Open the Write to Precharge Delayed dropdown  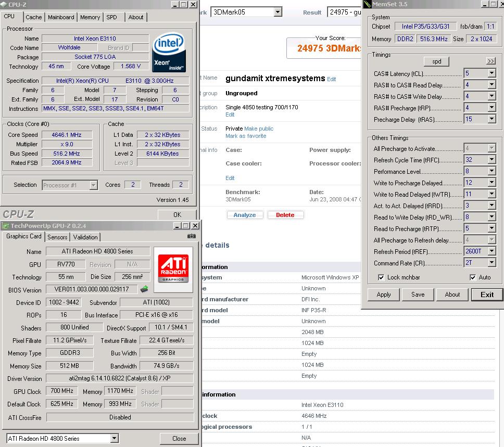click(492, 183)
